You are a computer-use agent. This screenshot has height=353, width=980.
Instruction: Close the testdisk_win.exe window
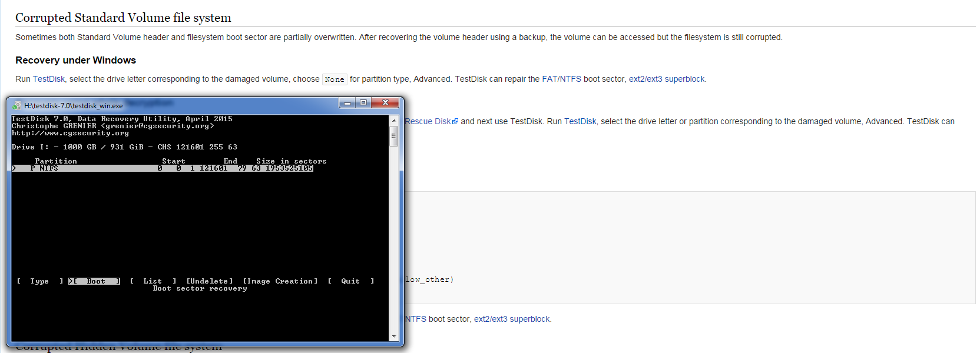386,102
